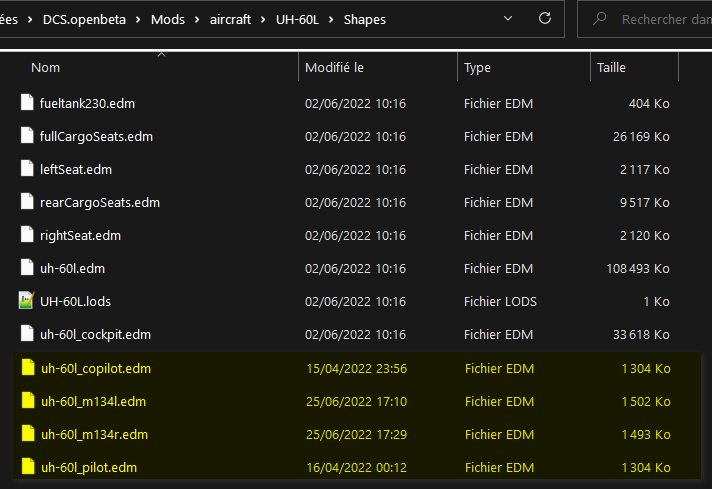Refresh the Shapes folder view

[x=545, y=19]
